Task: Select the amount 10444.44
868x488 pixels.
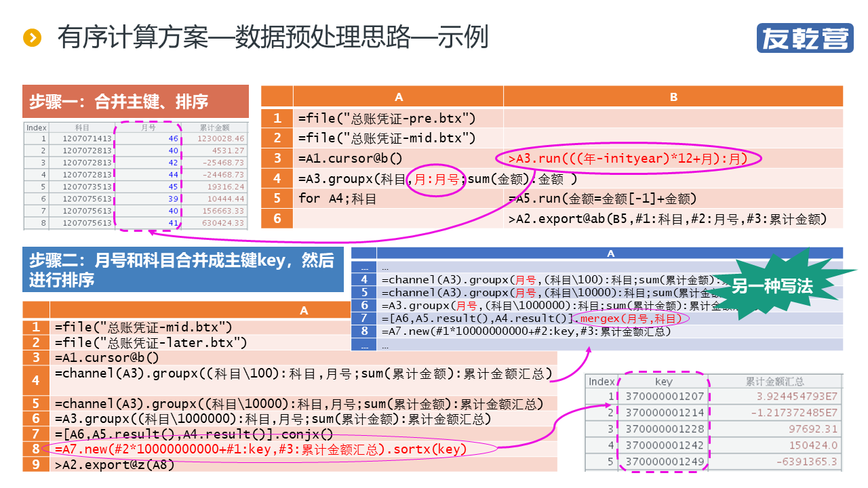Action: click(x=226, y=199)
